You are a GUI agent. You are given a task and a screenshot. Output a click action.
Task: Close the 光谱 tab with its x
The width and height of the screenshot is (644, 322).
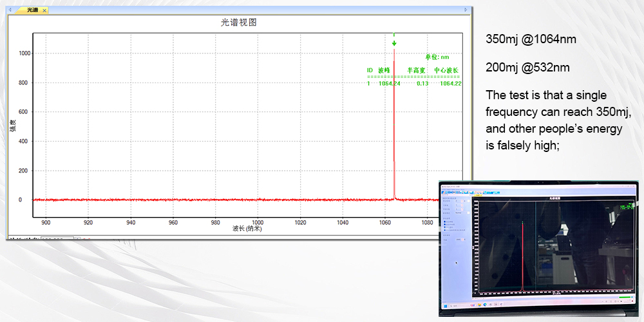(44, 10)
